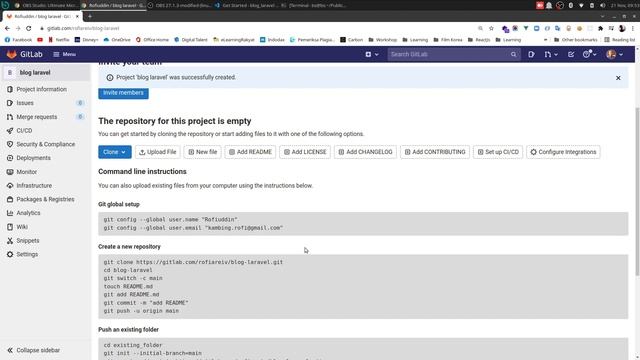The width and height of the screenshot is (640, 360).
Task: Click the notification bell in system tray
Action: coord(549,5)
